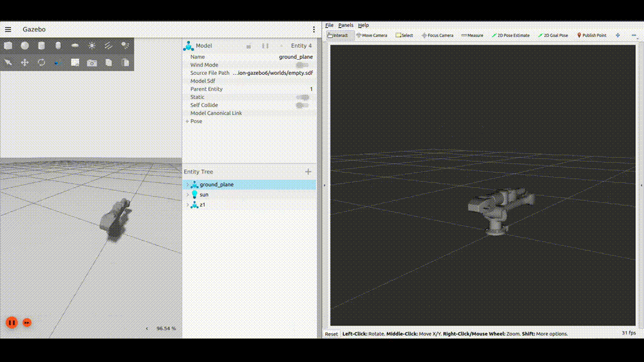Open Gazebo's three-dot plugins menu
This screenshot has height=362, width=644.
click(314, 30)
